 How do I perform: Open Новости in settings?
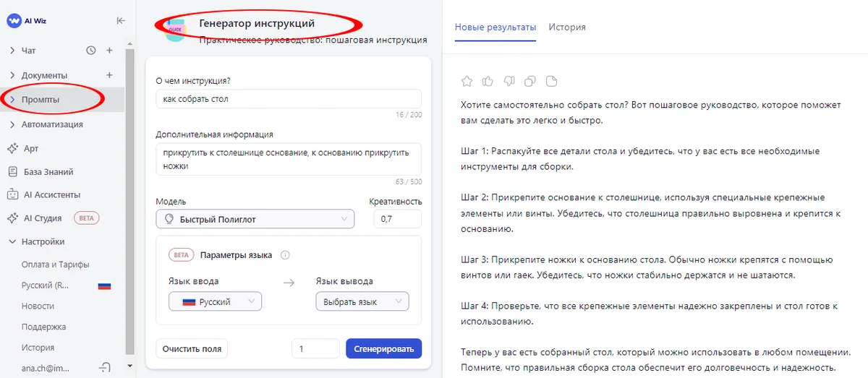38,306
